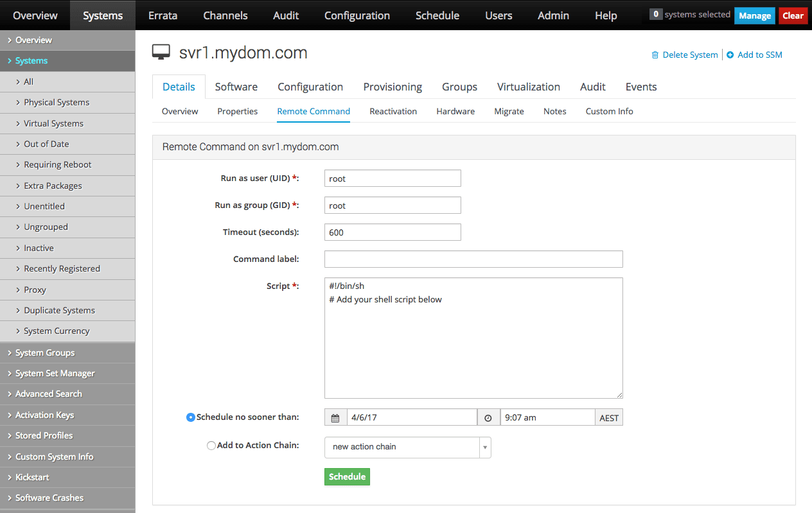Switch to the Software tab

[x=236, y=87]
